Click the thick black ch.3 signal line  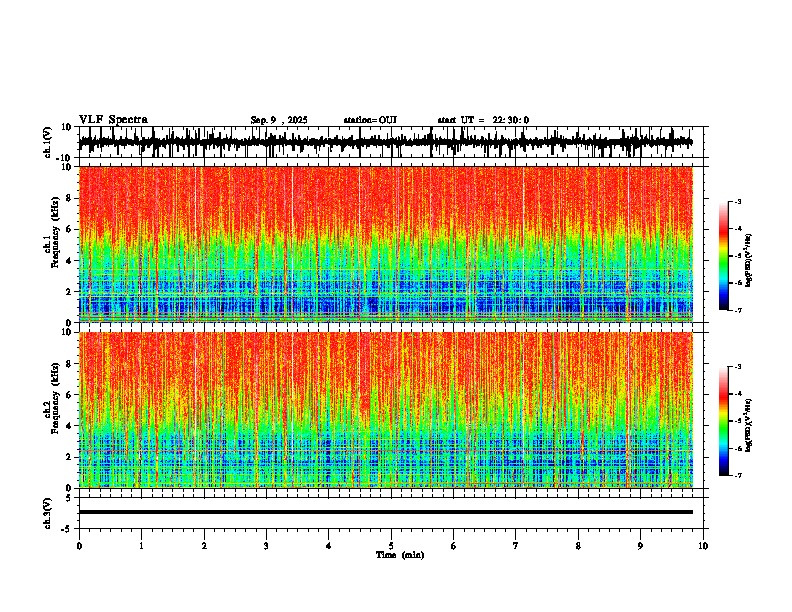tap(386, 512)
